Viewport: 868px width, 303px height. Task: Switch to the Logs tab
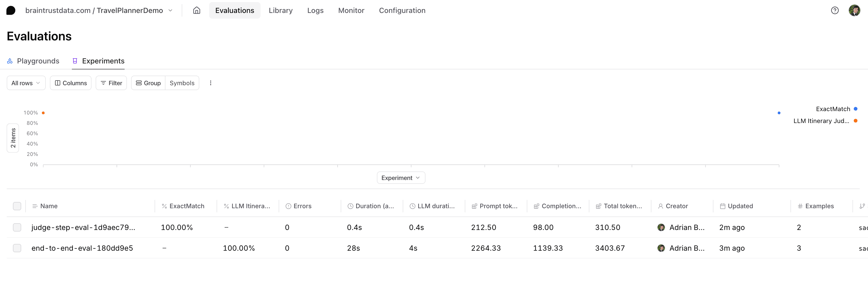click(315, 10)
